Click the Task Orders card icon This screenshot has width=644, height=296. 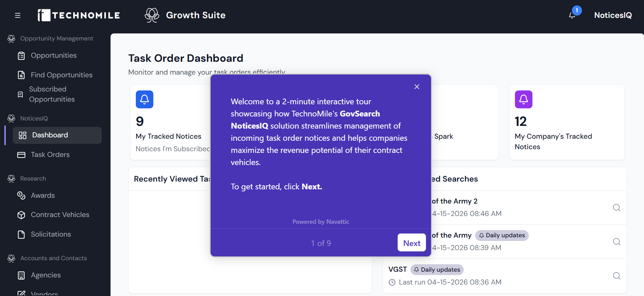coord(21,155)
